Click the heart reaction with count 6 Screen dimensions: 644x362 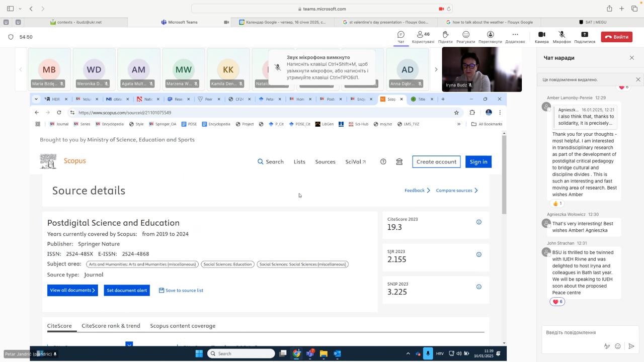coord(557,302)
